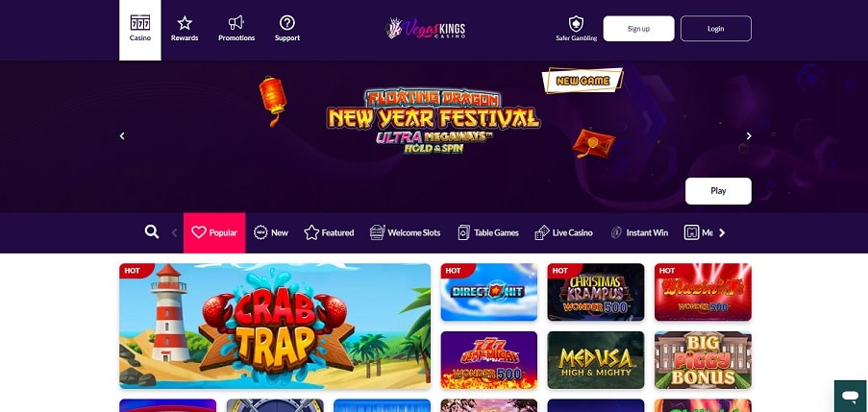Viewport: 868px width, 412px height.
Task: Click the game search magnifier icon
Action: [x=152, y=231]
